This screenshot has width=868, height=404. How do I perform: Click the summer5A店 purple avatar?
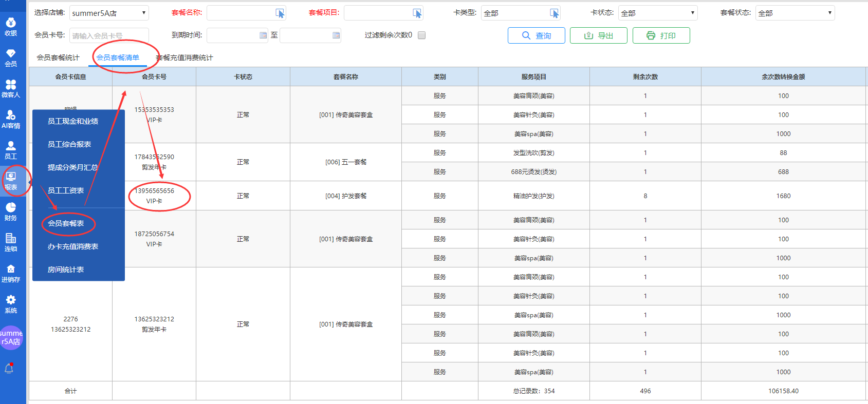(x=11, y=338)
